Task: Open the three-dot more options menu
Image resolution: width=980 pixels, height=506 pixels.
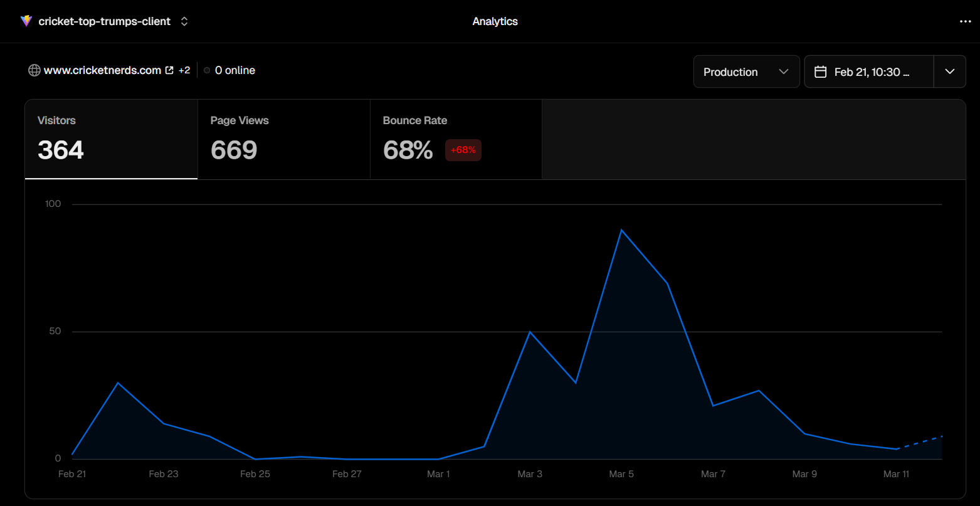Action: tap(965, 21)
